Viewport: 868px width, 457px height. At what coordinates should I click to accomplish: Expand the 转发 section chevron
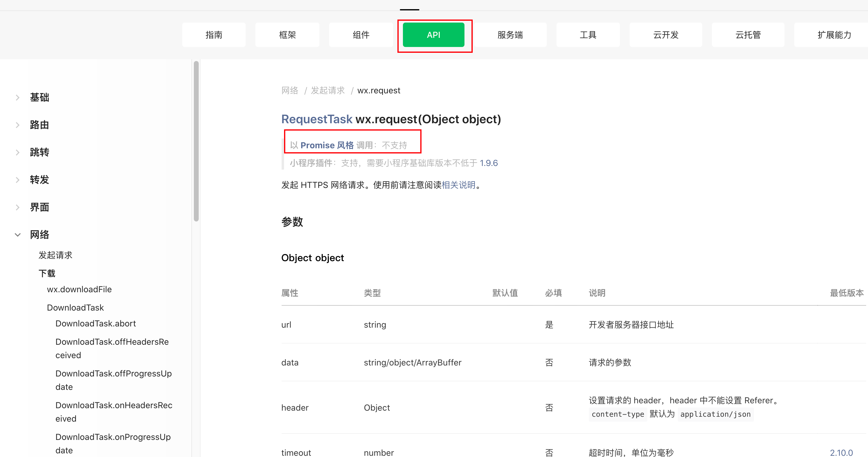point(17,180)
